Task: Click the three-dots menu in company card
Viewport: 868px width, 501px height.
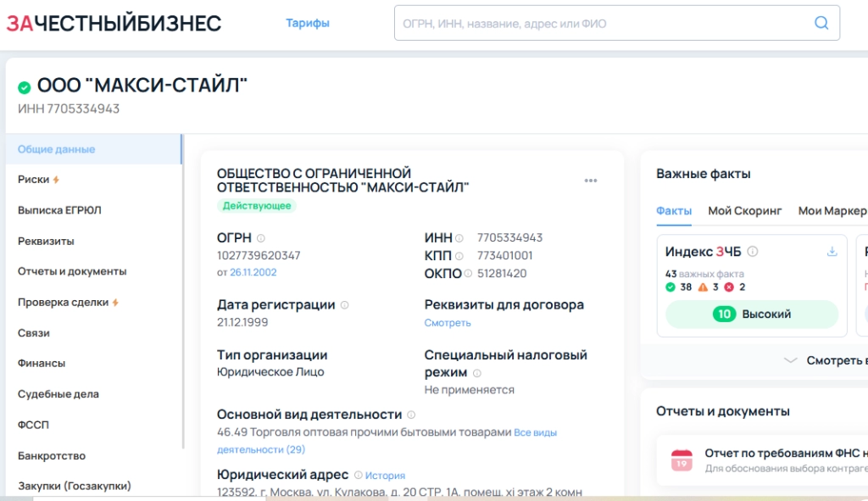Action: coord(591,181)
